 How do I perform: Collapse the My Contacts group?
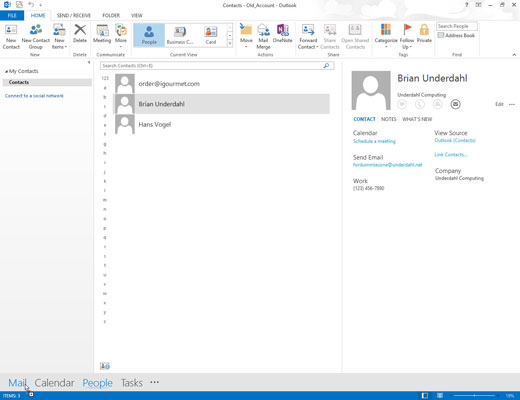click(6, 71)
